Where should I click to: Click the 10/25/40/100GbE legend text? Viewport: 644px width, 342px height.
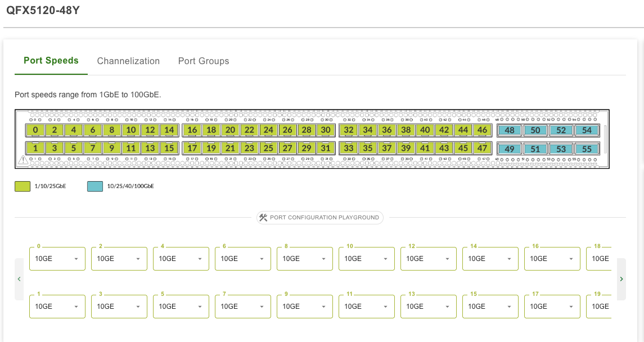(x=130, y=186)
